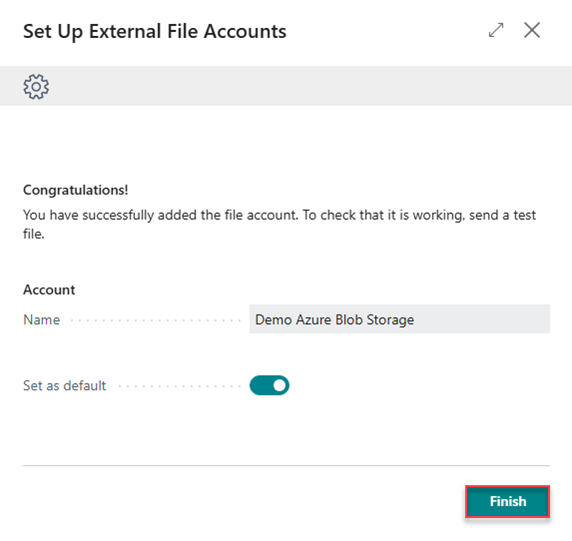Click the send a test text in the message
This screenshot has width=572, height=541.
click(x=502, y=215)
